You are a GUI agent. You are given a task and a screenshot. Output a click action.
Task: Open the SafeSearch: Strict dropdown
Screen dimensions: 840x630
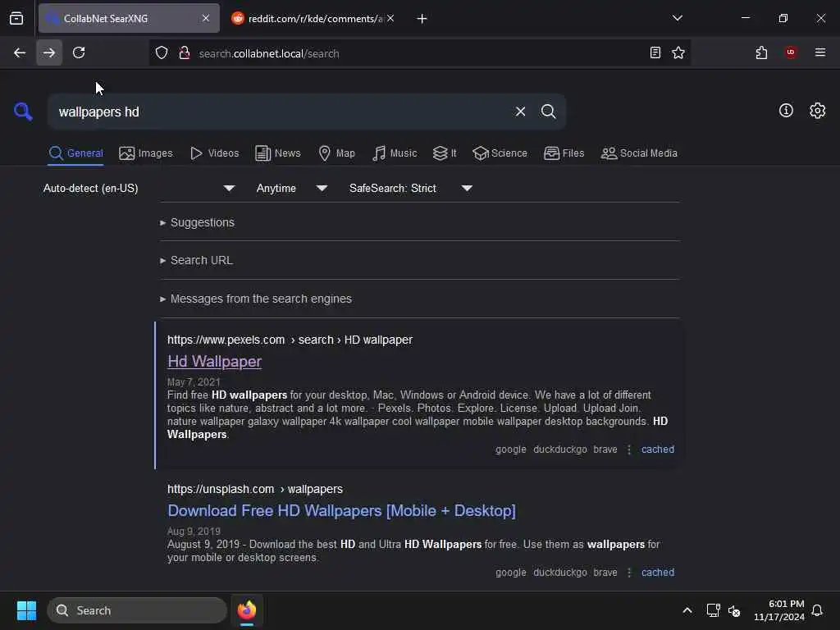410,188
